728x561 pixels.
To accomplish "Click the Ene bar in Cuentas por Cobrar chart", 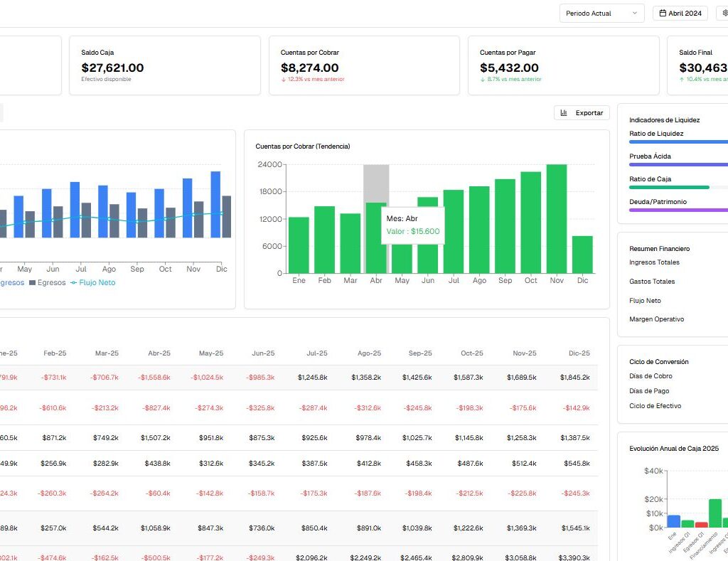I will (x=299, y=245).
